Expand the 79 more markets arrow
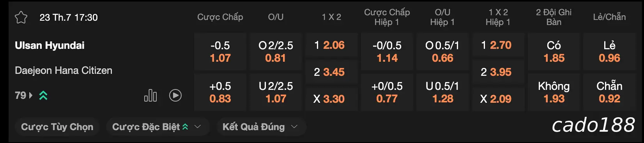 click(x=31, y=95)
